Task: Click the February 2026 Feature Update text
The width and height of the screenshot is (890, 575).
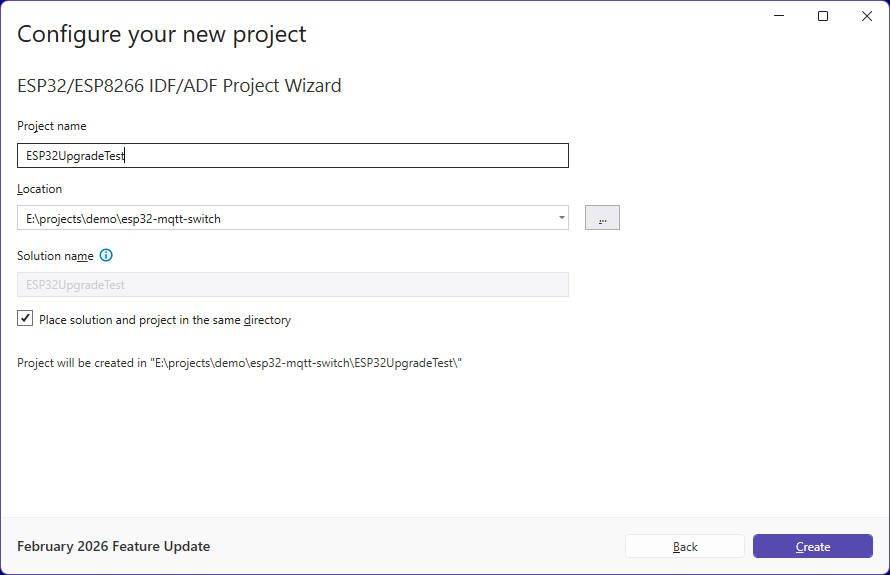Action: [114, 546]
